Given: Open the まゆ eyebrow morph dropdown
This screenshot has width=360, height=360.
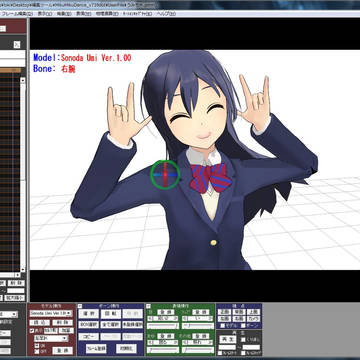Looking at the screenshot, I should pos(163,342).
